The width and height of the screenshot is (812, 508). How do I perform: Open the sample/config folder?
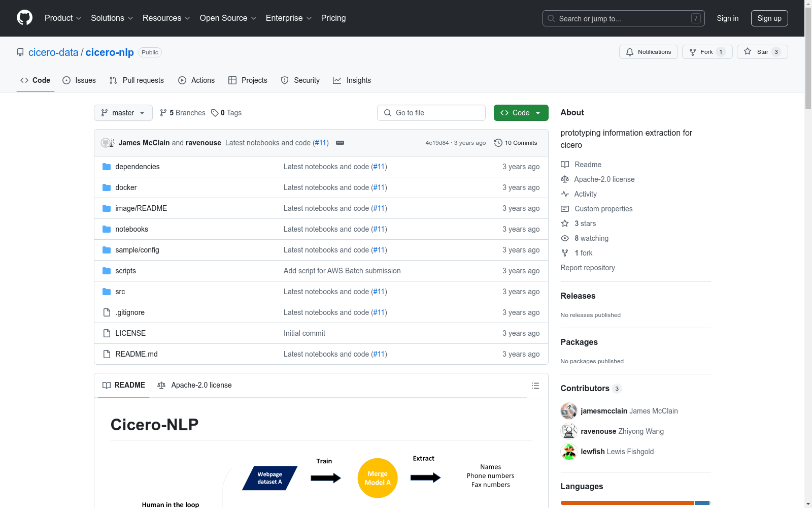point(137,250)
